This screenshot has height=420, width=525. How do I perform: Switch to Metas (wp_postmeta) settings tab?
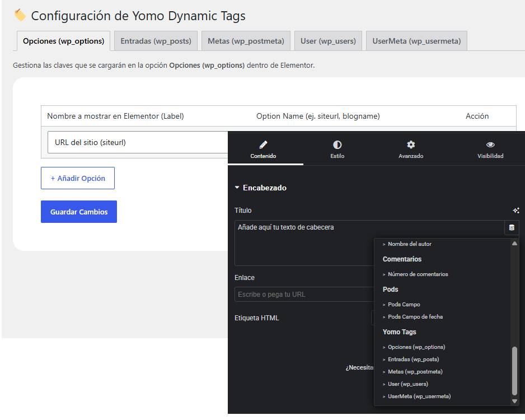246,41
